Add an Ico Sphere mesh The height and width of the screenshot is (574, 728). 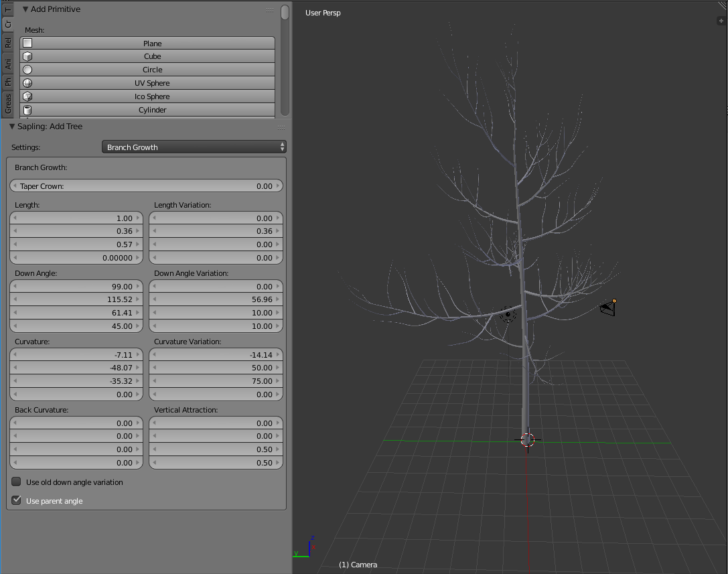click(147, 96)
